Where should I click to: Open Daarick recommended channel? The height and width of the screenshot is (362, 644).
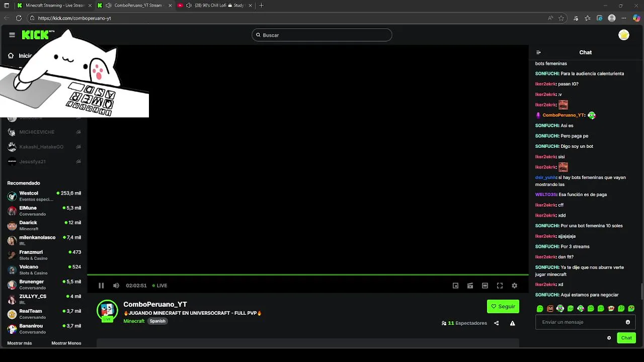click(x=44, y=226)
